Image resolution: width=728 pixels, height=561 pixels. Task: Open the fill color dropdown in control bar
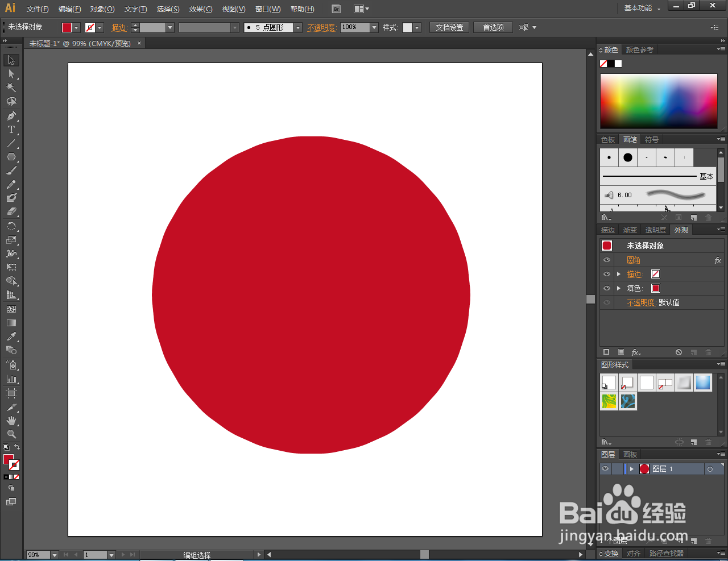tap(76, 27)
